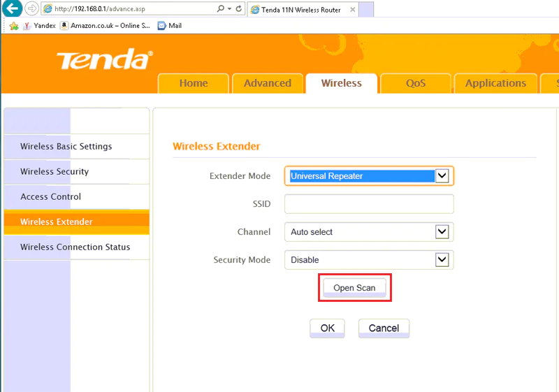The image size is (559, 392).
Task: Open Wireless Connection Status in sidebar
Action: click(x=77, y=247)
